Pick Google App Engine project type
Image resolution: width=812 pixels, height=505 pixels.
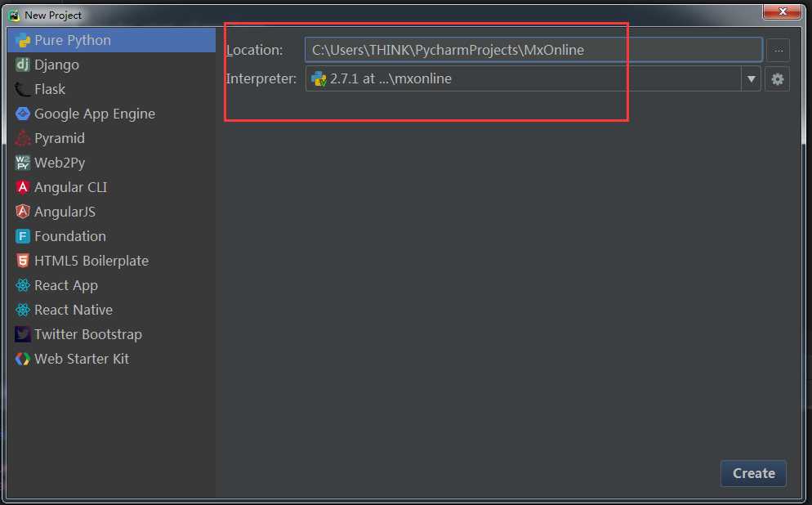click(111, 114)
